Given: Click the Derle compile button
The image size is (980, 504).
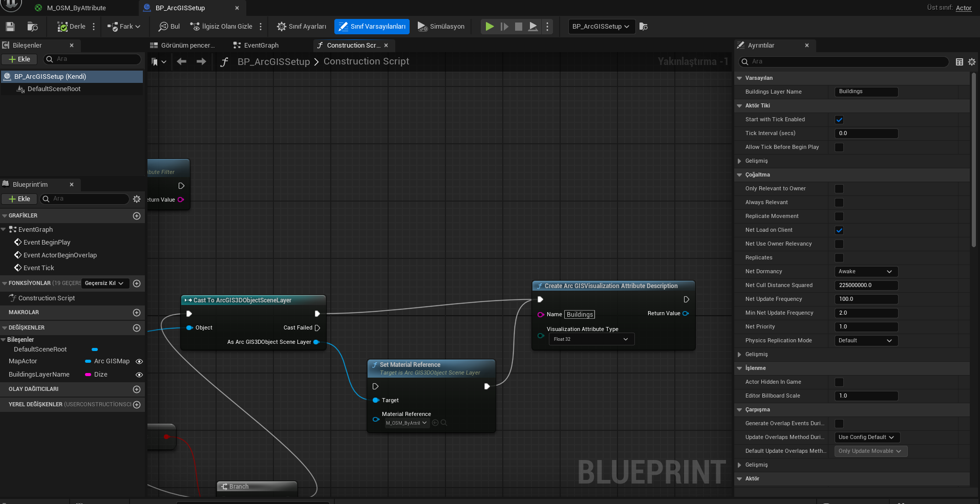Looking at the screenshot, I should tap(71, 27).
